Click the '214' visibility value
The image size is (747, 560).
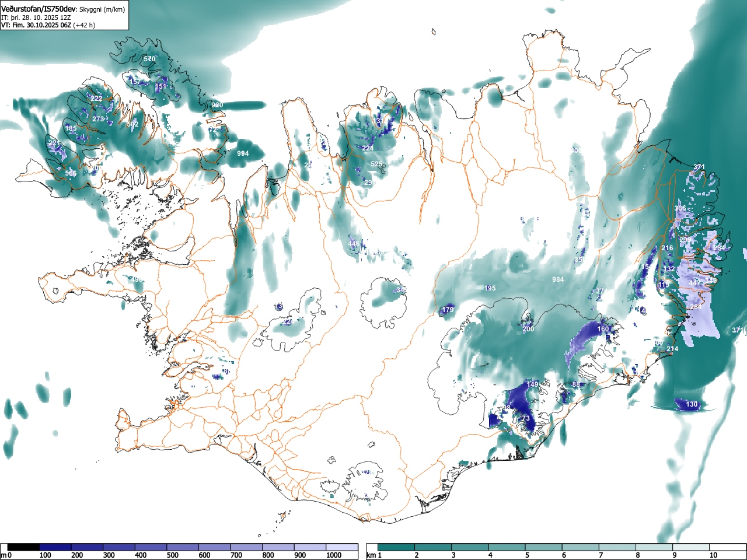coord(672,349)
